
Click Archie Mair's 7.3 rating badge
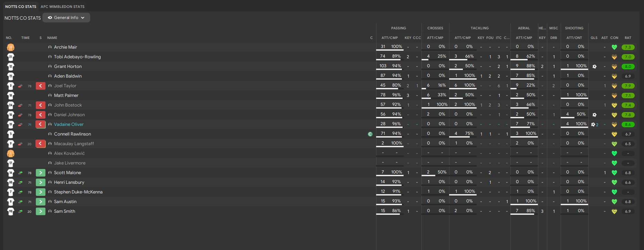pos(628,47)
